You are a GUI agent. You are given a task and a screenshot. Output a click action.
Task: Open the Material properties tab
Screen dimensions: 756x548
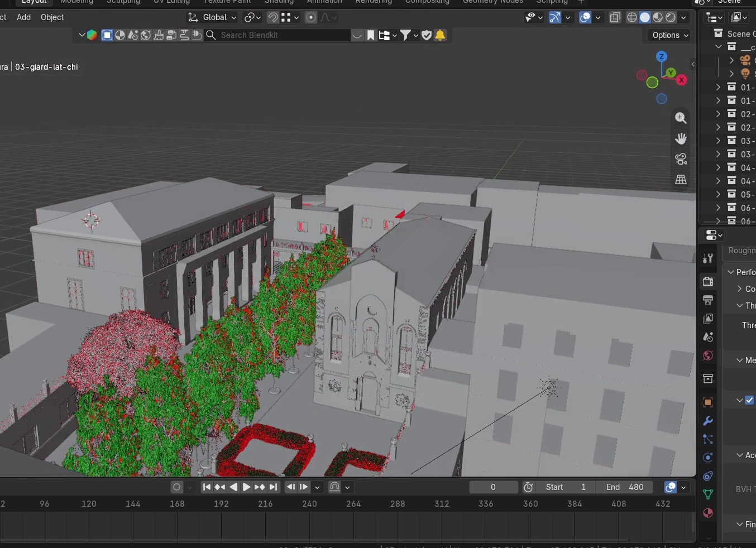click(x=708, y=513)
